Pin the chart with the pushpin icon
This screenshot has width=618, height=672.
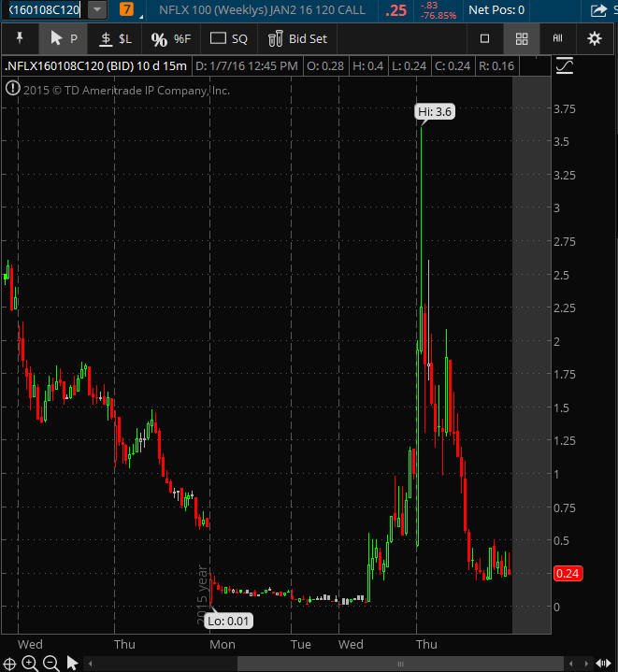[x=20, y=38]
